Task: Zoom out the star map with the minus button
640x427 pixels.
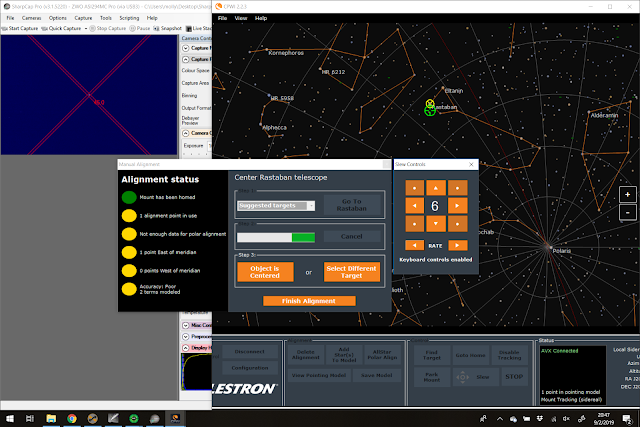Action: [627, 212]
